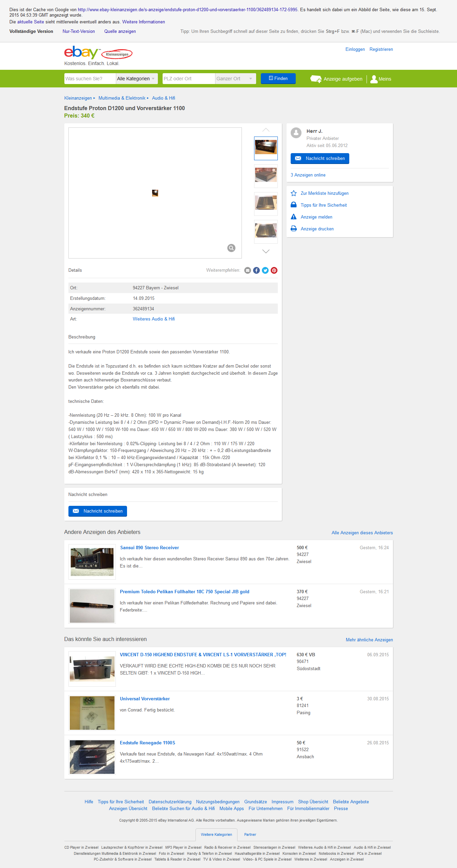Click Nachricht schreiben in seller box

320,159
